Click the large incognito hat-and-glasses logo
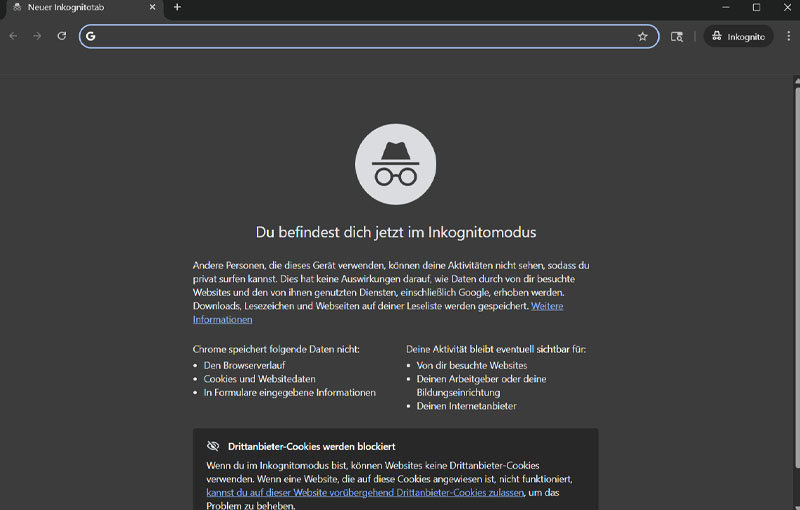The image size is (800, 510). 395,164
